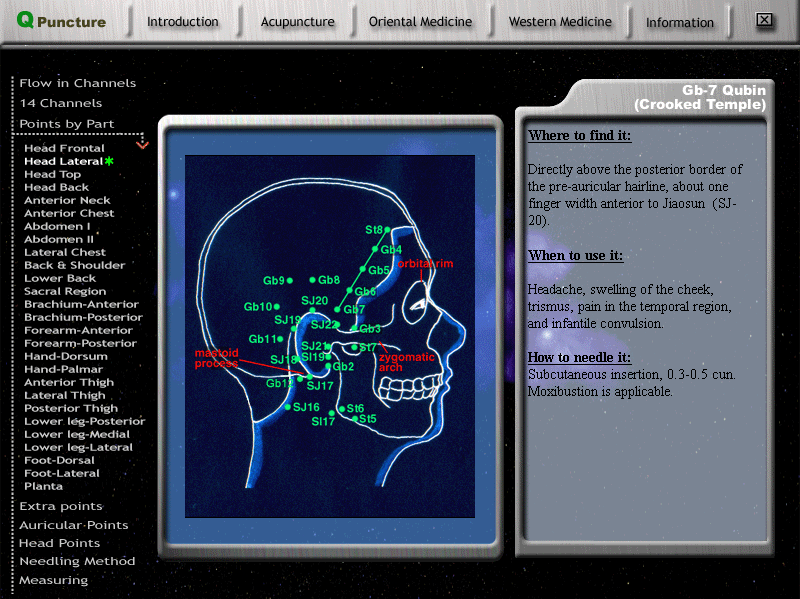
Task: Expand the 14 Channels section
Action: pyautogui.click(x=60, y=103)
